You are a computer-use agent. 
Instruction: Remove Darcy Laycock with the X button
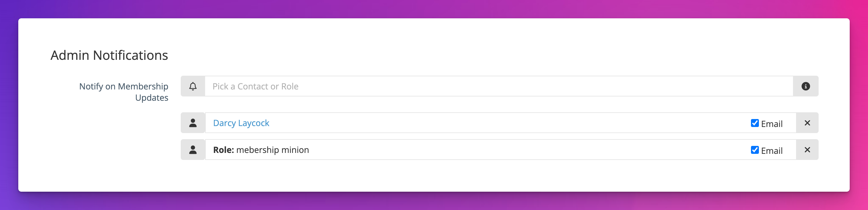click(807, 123)
